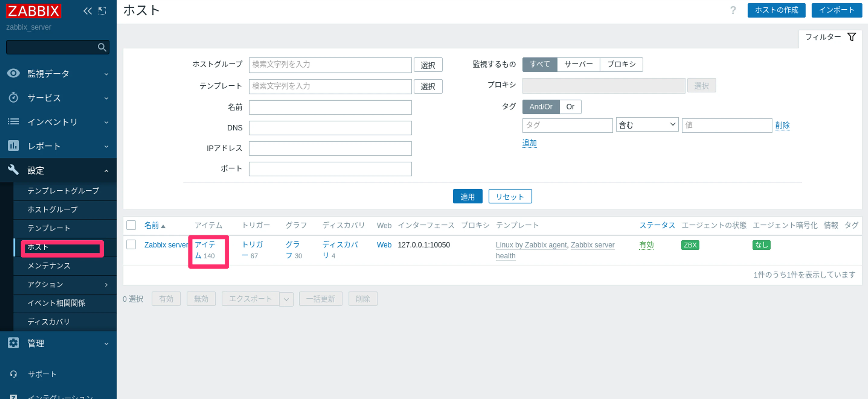868x399 pixels.
Task: Select And/Or tag evaluation
Action: coord(541,107)
